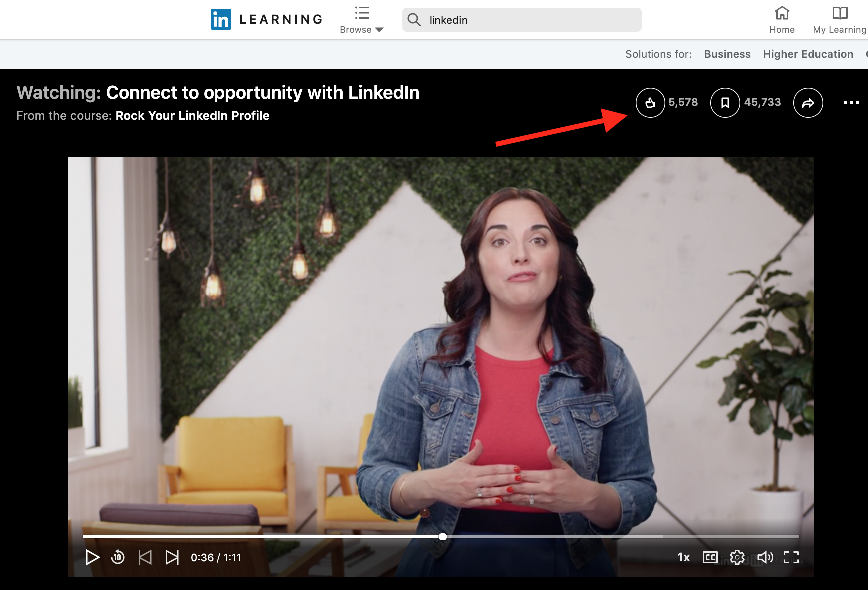Open the more options ellipsis menu

[x=851, y=103]
